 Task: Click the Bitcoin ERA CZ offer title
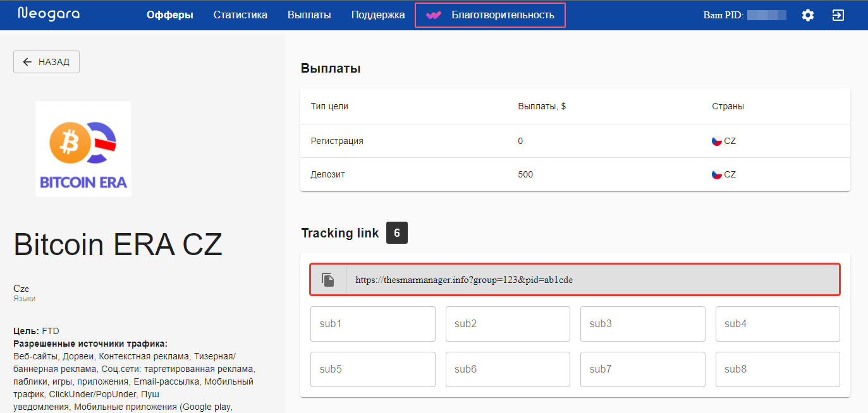pyautogui.click(x=118, y=244)
